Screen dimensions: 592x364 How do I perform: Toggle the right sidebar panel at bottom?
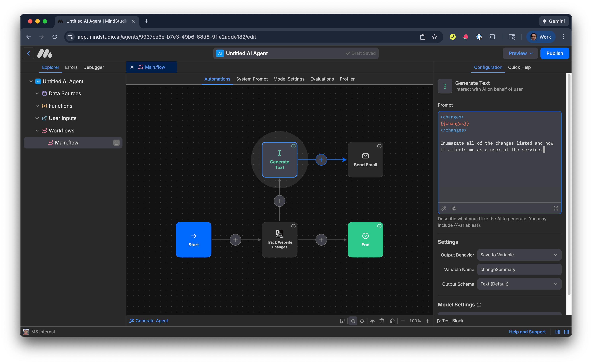566,332
